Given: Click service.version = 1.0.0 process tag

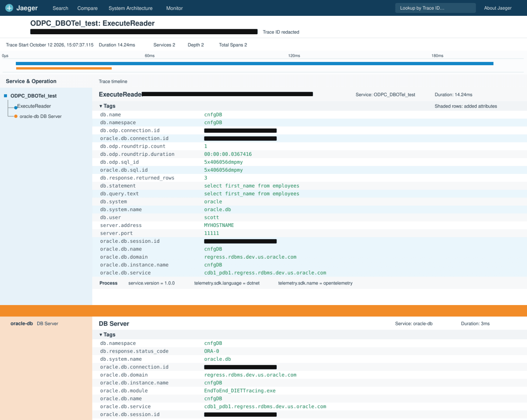Looking at the screenshot, I should click(151, 283).
